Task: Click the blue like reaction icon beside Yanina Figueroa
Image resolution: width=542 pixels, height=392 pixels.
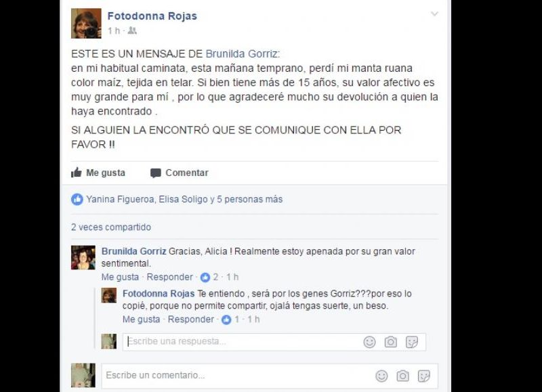Action: pyautogui.click(x=77, y=199)
